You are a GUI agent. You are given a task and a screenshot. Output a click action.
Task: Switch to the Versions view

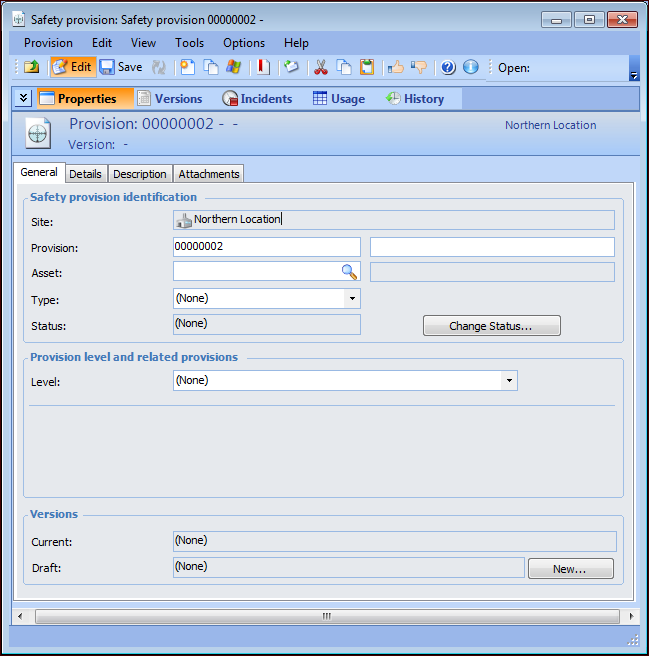[x=170, y=99]
